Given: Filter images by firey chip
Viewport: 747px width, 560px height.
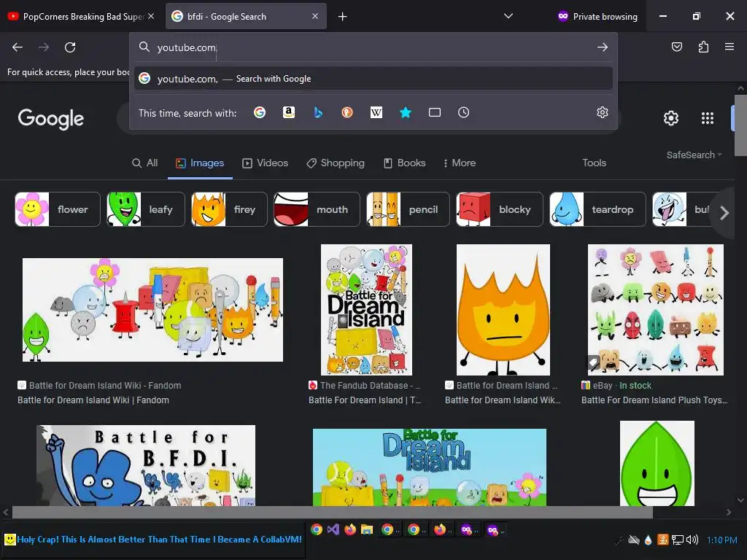Looking at the screenshot, I should pyautogui.click(x=229, y=209).
